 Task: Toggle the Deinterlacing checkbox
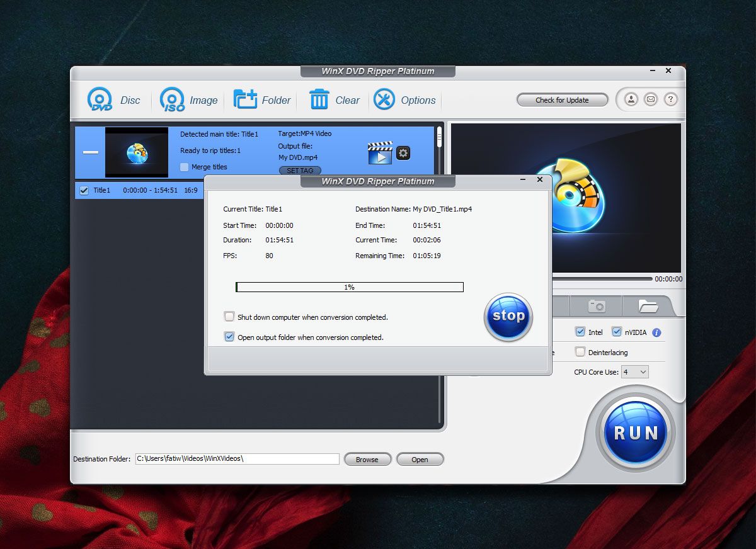click(x=580, y=352)
